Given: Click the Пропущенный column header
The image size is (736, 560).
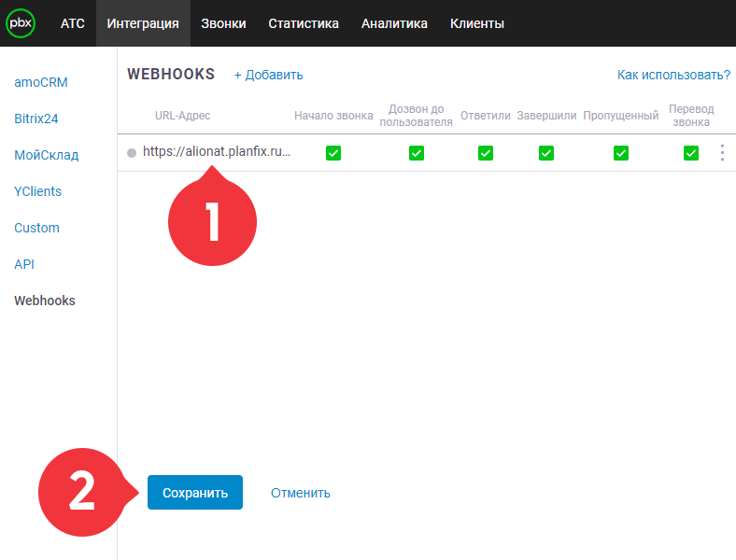Looking at the screenshot, I should tap(620, 116).
